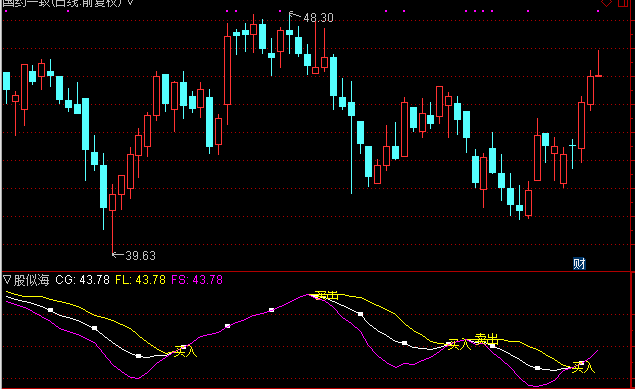
Task: Click the 股似海 indicator name
Action: 31,280
